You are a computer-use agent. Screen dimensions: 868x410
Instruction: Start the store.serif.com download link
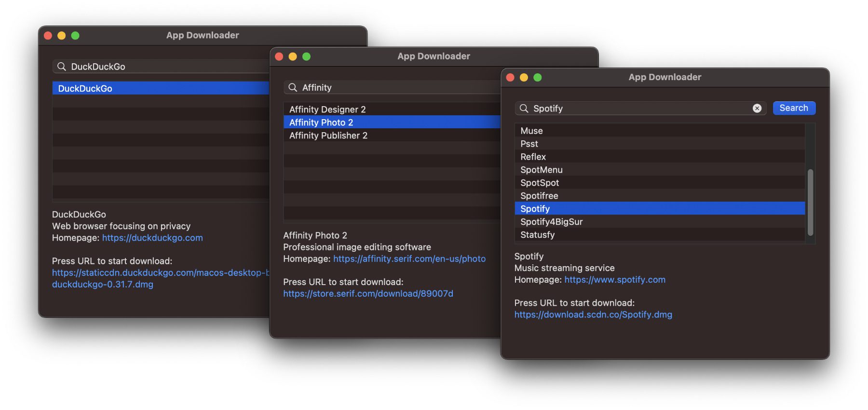coord(368,293)
